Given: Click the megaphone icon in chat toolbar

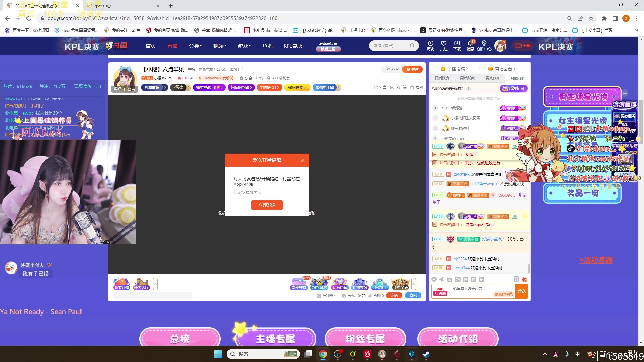Looking at the screenshot, I should point(442,279).
